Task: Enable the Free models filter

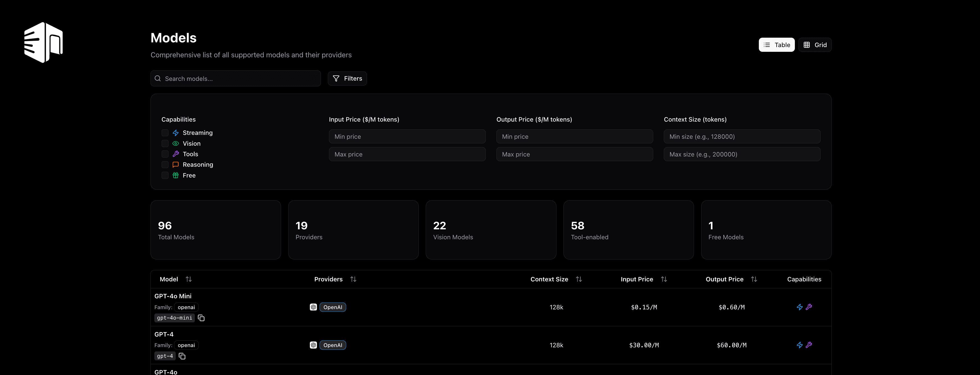Action: coord(165,175)
